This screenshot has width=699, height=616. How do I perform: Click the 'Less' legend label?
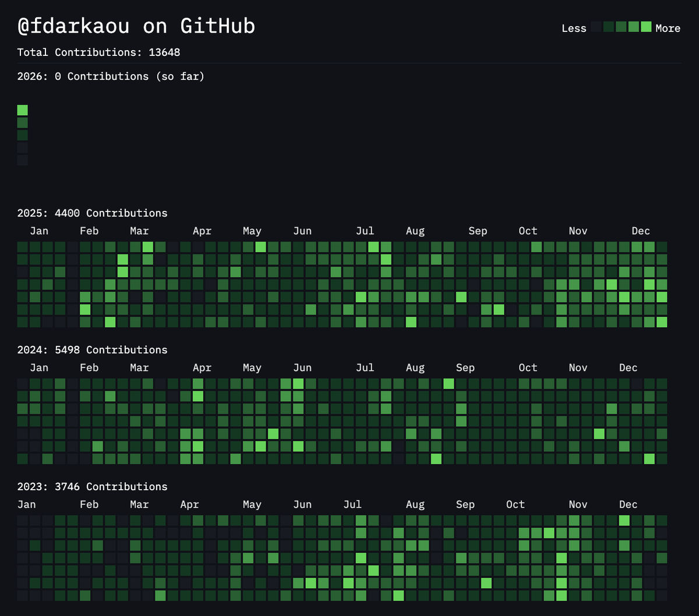[x=574, y=28]
